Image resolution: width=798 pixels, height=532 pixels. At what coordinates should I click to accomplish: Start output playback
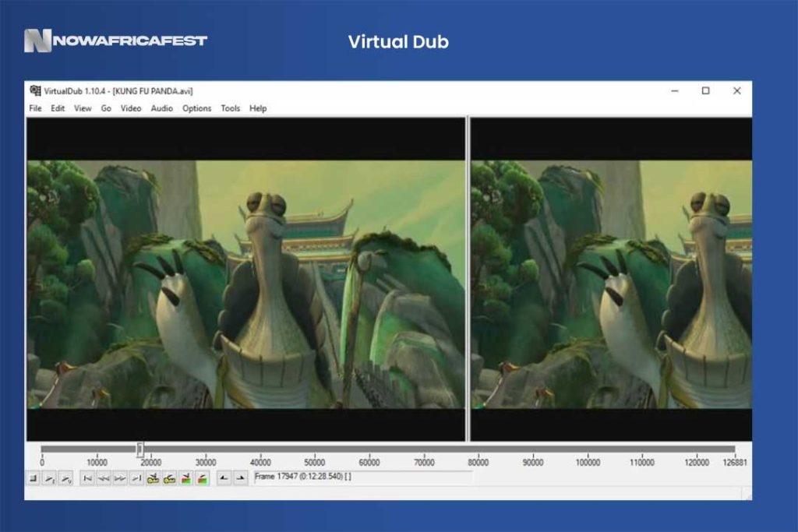[x=66, y=478]
